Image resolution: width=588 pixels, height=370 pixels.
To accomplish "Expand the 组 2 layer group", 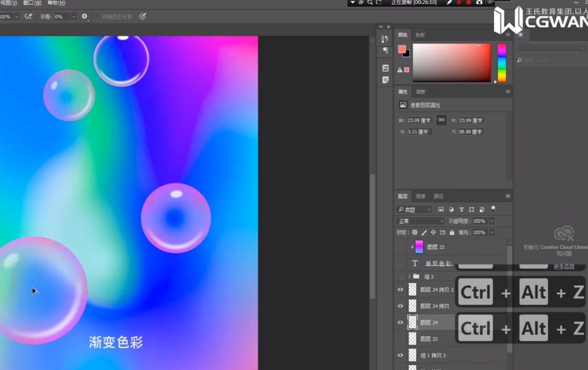I will [x=409, y=277].
